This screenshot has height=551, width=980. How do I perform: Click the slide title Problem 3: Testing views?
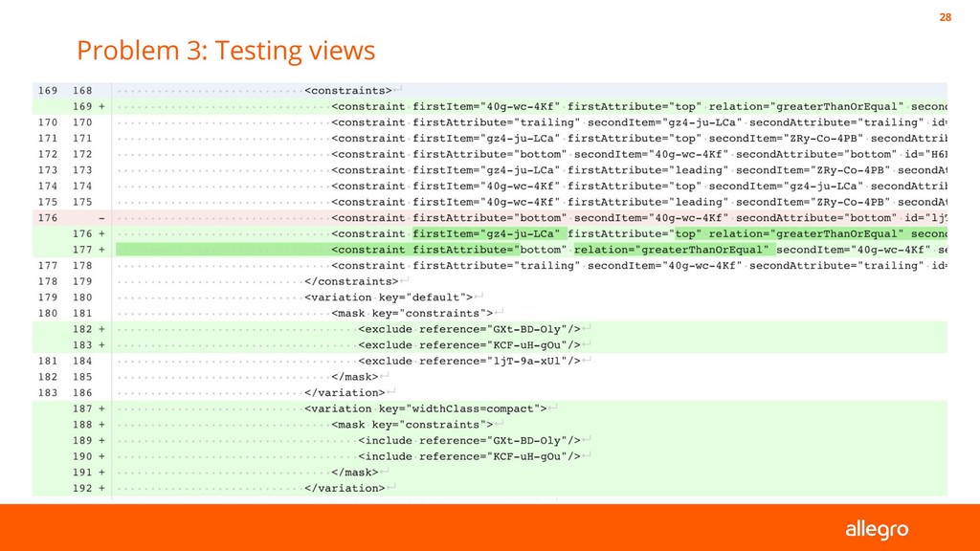coord(226,50)
